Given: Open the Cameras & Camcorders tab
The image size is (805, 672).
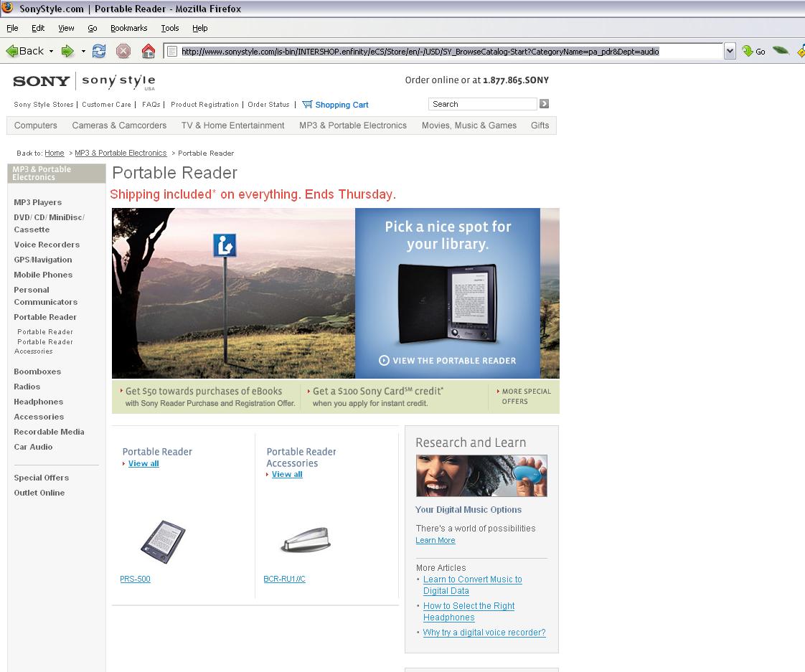Looking at the screenshot, I should [x=119, y=126].
